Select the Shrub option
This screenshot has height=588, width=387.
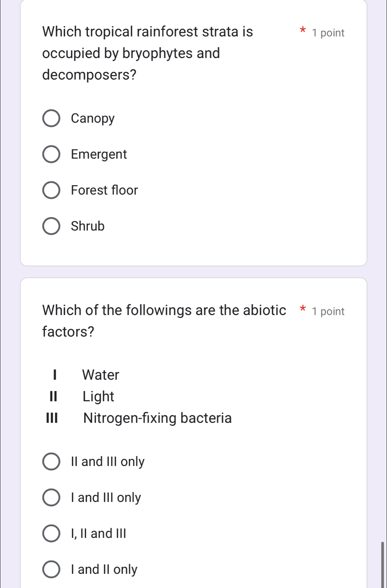pyautogui.click(x=52, y=226)
